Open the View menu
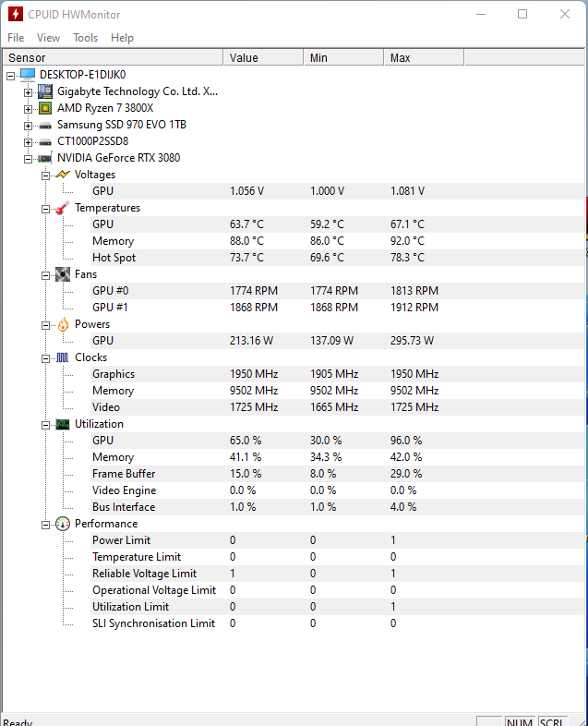Image resolution: width=588 pixels, height=726 pixels. coord(48,38)
